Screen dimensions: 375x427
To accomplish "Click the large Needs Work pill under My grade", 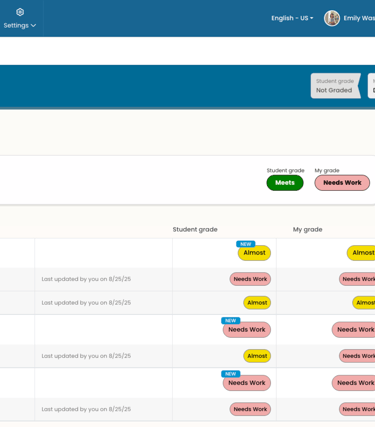I will 342,183.
